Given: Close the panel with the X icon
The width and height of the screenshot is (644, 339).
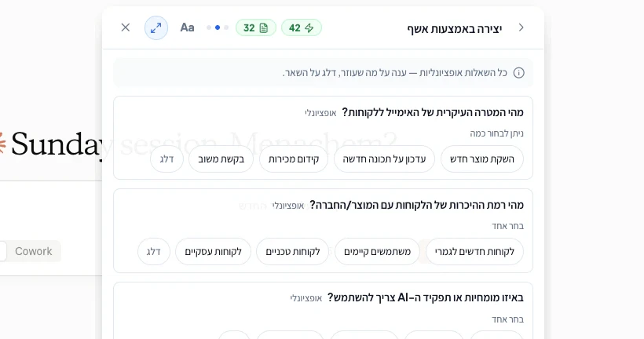Looking at the screenshot, I should [x=126, y=27].
